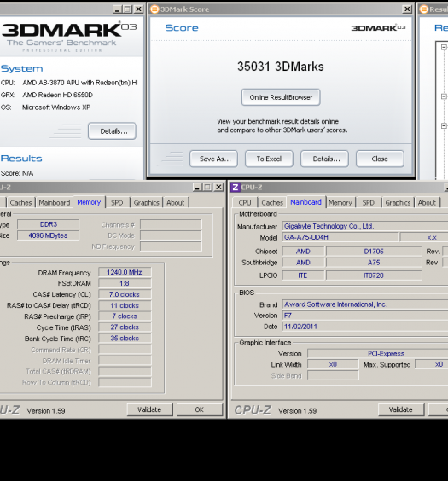
Task: Open Memory tab in right CPU-Z window
Action: 340,202
